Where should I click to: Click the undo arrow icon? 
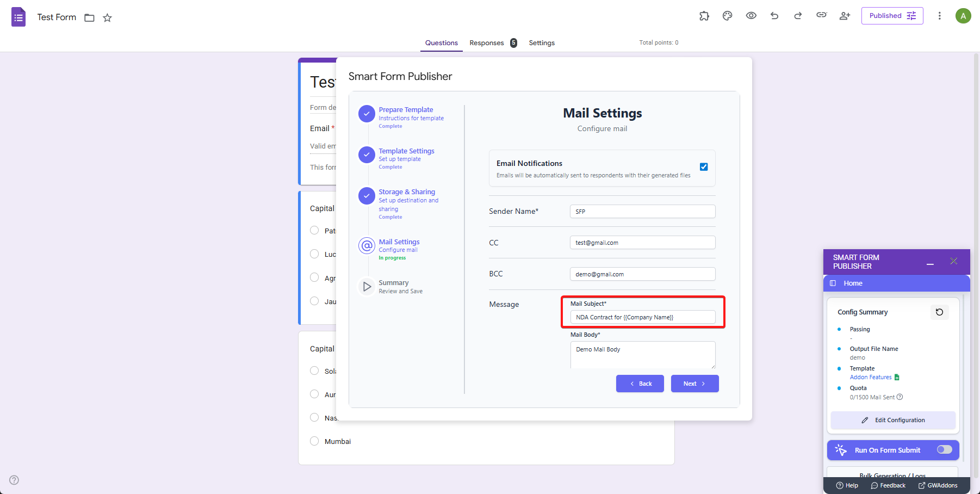(774, 16)
